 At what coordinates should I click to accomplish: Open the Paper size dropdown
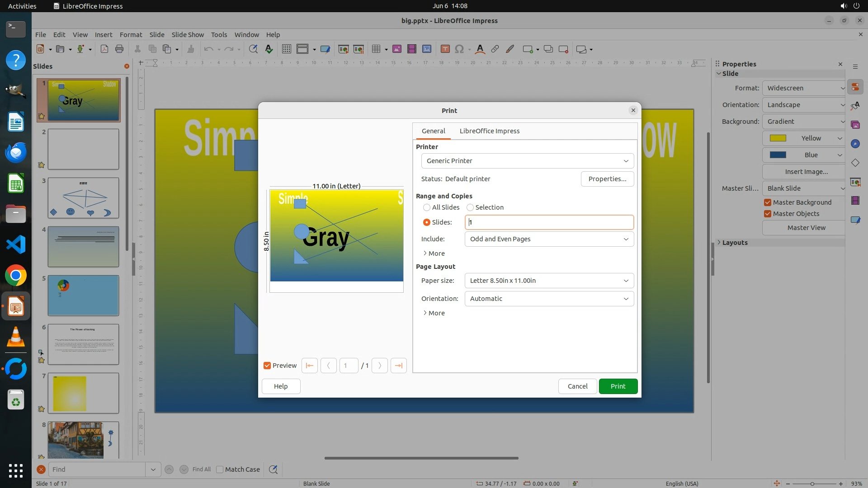(x=549, y=281)
